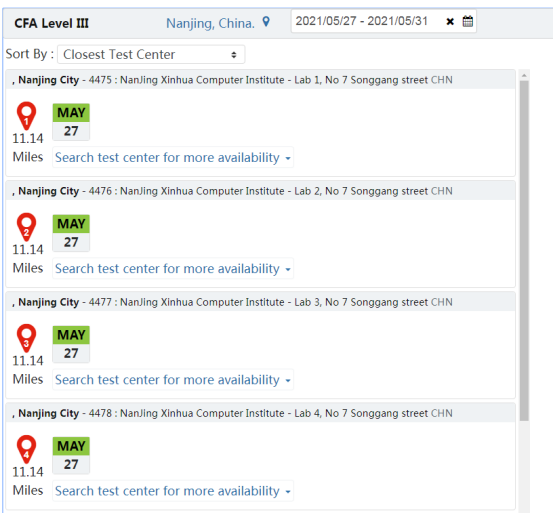Image resolution: width=554 pixels, height=514 pixels.
Task: Click red map marker number 1
Action: click(26, 116)
